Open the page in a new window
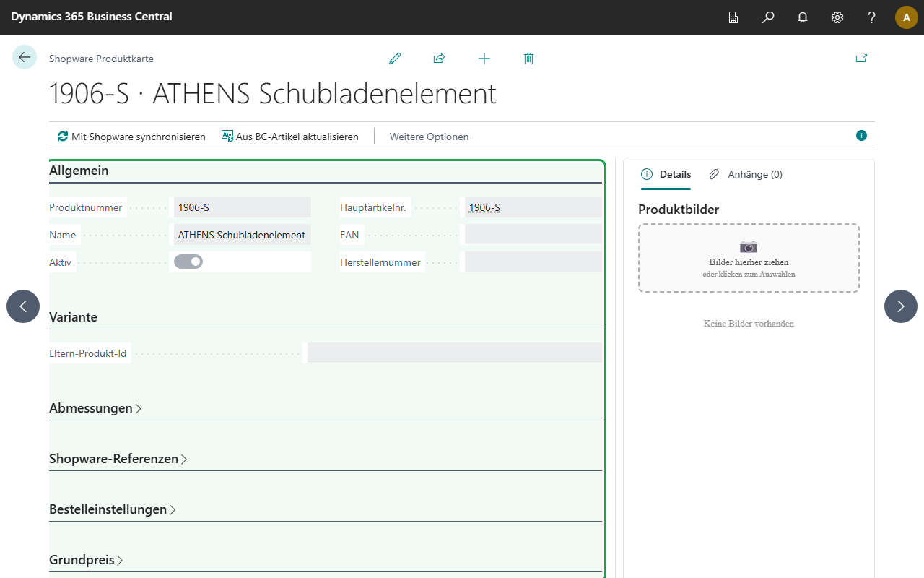Viewport: 924px width, 578px height. [x=861, y=59]
